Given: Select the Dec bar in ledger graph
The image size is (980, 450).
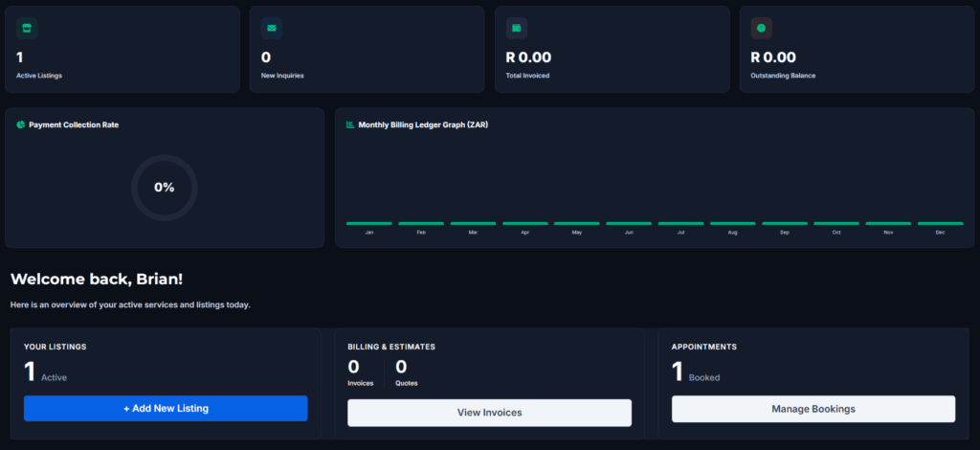Looking at the screenshot, I should coord(940,223).
